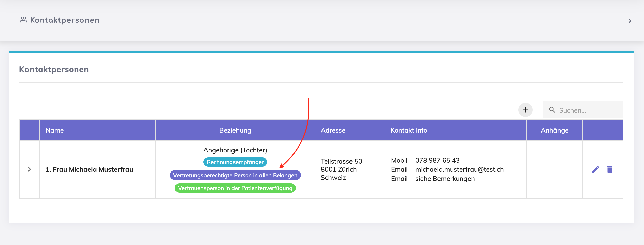Click the plus icon to add a contact
644x245 pixels.
(x=525, y=110)
